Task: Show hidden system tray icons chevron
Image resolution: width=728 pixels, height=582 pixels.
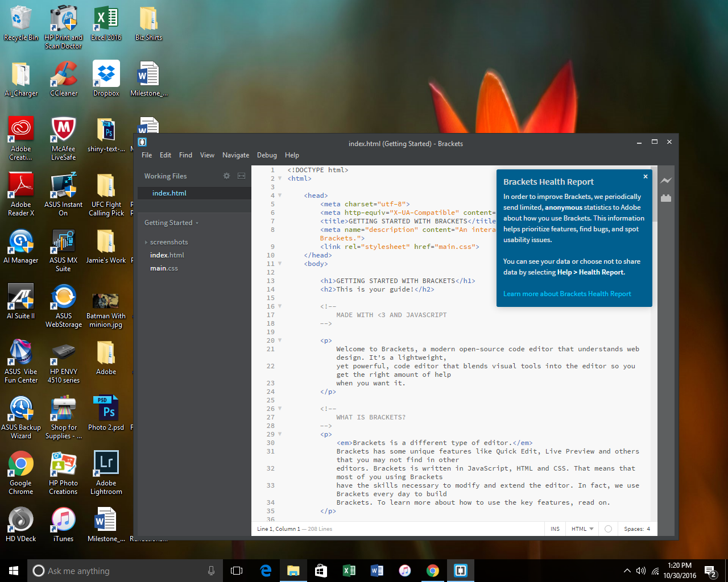Action: tap(627, 571)
